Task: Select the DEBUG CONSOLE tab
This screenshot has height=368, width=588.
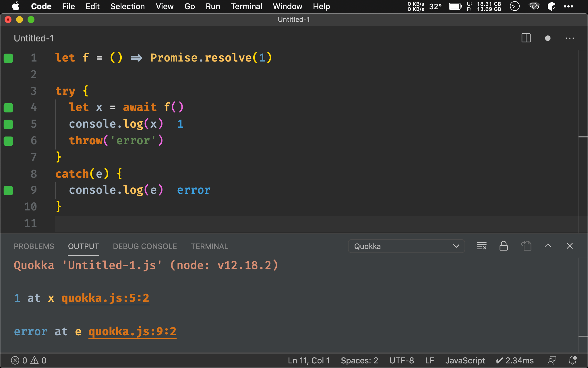Action: 145,246
